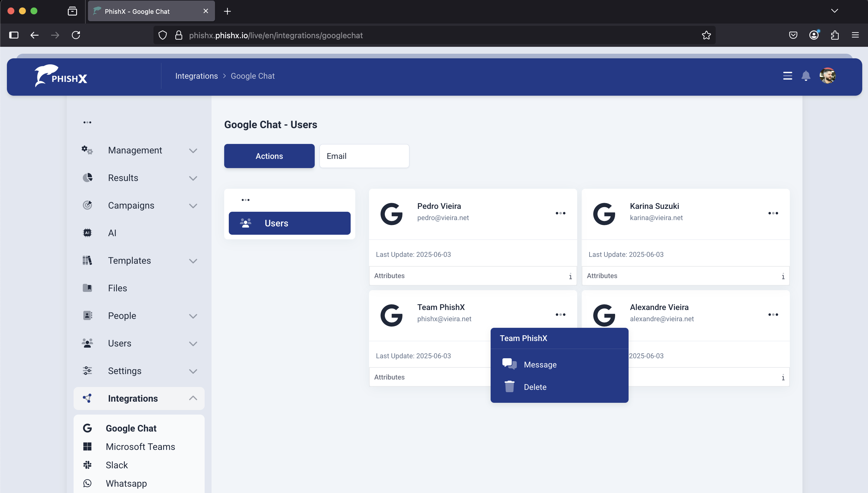Screen dimensions: 868x493
Task: Open the user profile avatar
Action: [827, 76]
